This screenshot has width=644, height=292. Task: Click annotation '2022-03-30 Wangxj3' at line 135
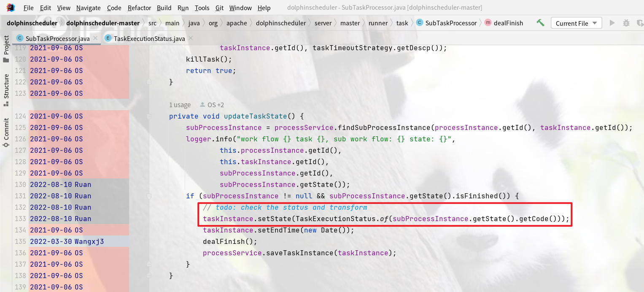coord(67,241)
